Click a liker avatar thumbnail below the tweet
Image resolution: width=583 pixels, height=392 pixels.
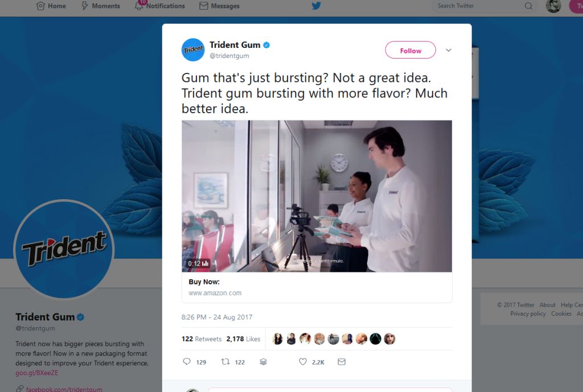click(x=277, y=339)
